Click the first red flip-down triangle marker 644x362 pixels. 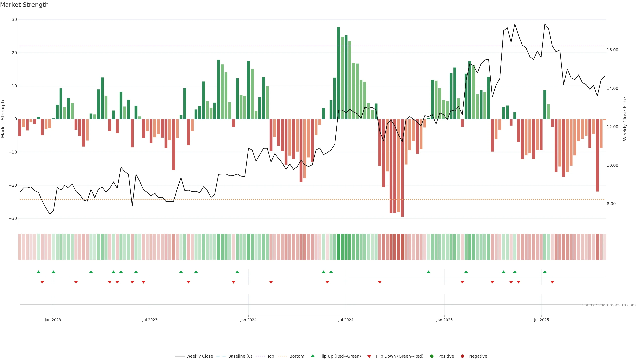42,282
